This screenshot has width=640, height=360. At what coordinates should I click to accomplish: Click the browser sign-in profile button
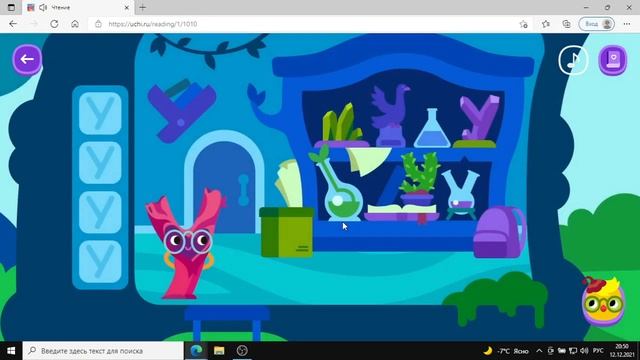coord(596,24)
